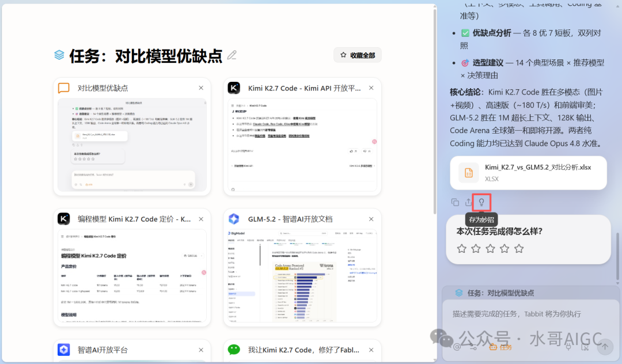The height and width of the screenshot is (364, 622).
Task: Click the round send arrow button
Action: (605, 347)
